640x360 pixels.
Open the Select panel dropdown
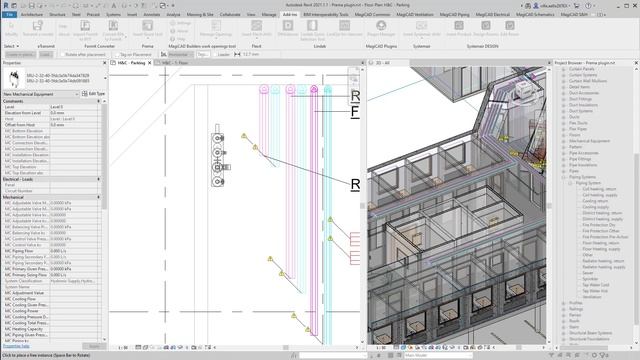11,46
